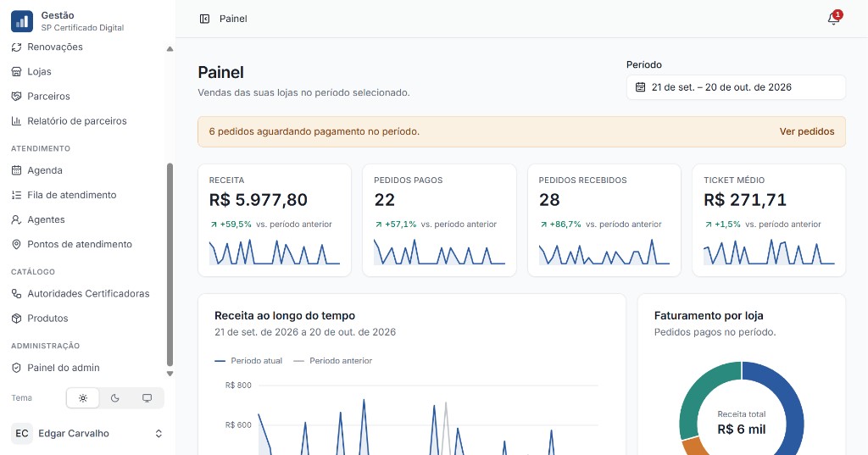This screenshot has width=868, height=455.
Task: Click the Relatório de parceiros chart icon
Action: (x=17, y=120)
